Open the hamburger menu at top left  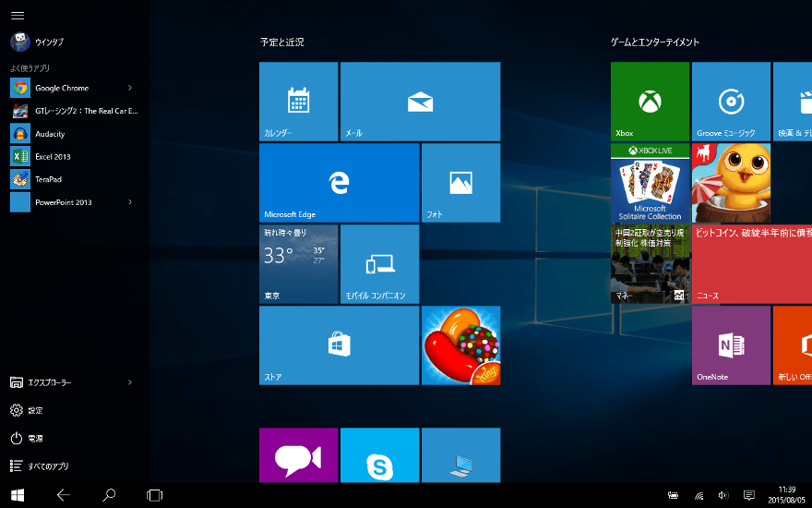[x=18, y=15]
